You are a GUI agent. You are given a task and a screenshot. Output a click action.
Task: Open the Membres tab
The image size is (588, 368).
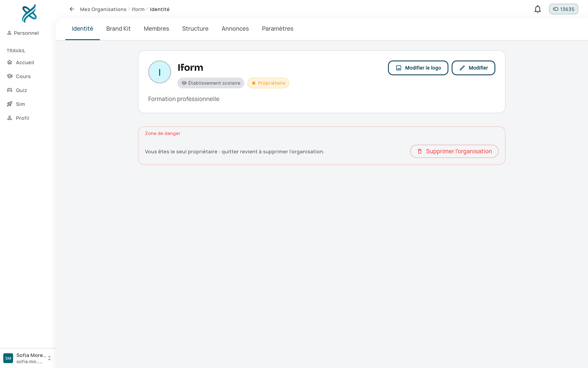tap(156, 29)
